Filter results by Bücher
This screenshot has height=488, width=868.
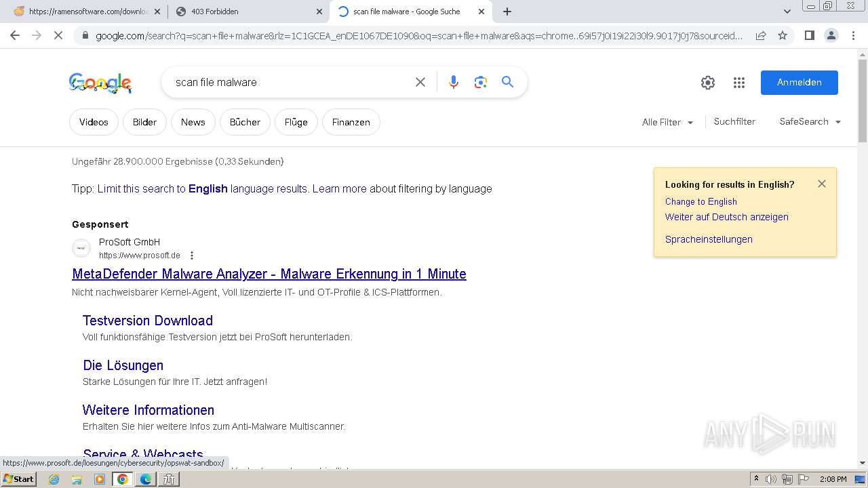245,122
